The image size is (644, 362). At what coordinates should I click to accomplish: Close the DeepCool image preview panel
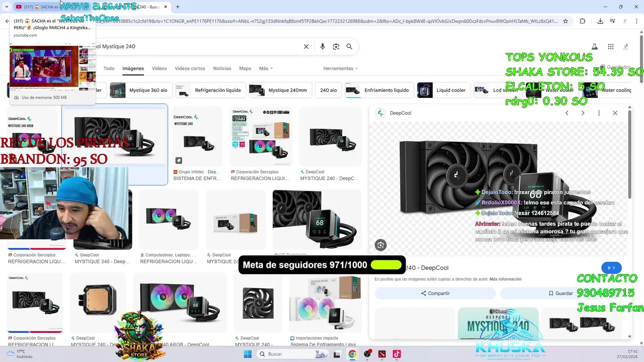(615, 113)
